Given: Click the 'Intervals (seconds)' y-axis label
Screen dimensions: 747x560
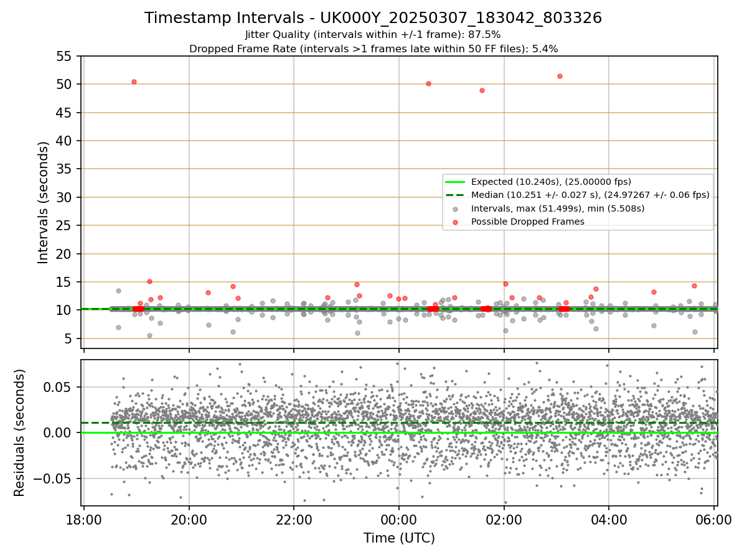Looking at the screenshot, I should [x=43, y=202].
